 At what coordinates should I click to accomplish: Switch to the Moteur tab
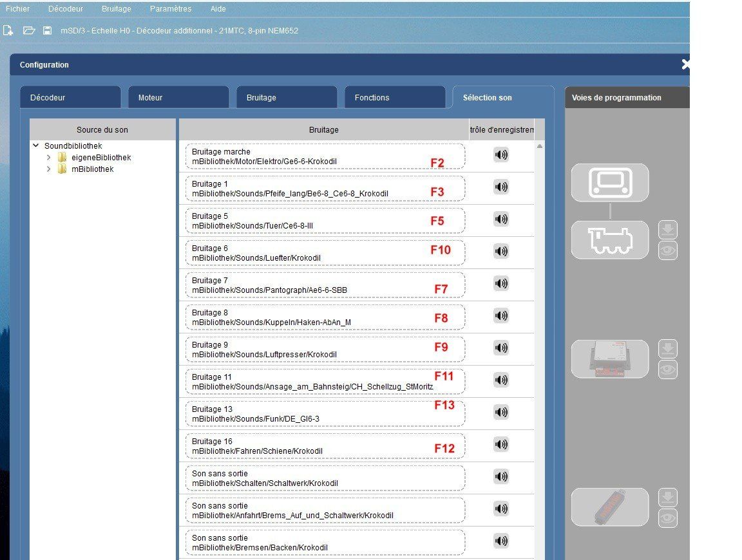[x=179, y=97]
